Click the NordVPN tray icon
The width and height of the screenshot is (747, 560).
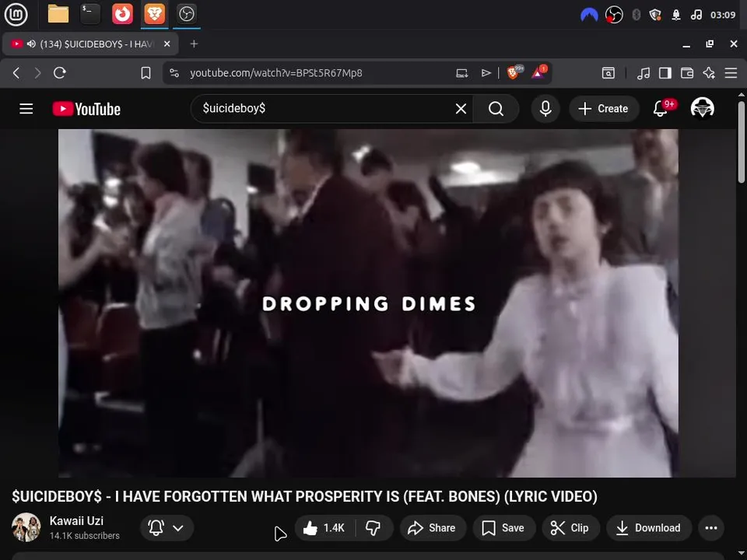click(589, 15)
